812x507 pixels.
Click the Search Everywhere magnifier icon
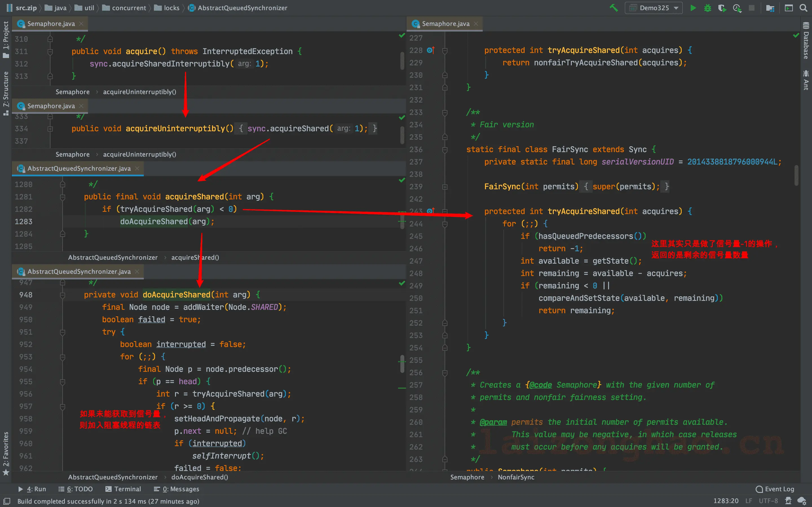[804, 8]
